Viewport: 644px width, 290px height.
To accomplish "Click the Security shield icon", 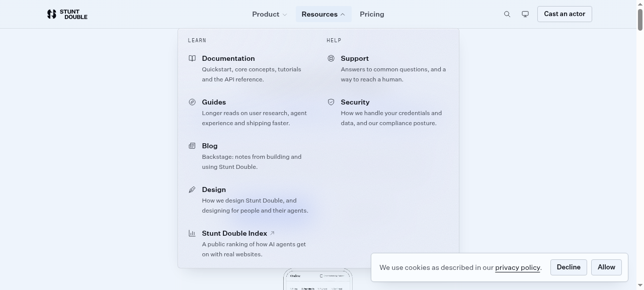I will pos(331,102).
